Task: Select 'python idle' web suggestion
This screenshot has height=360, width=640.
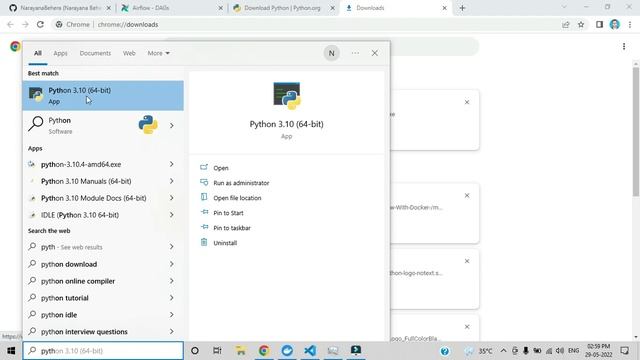Action: pyautogui.click(x=95, y=315)
